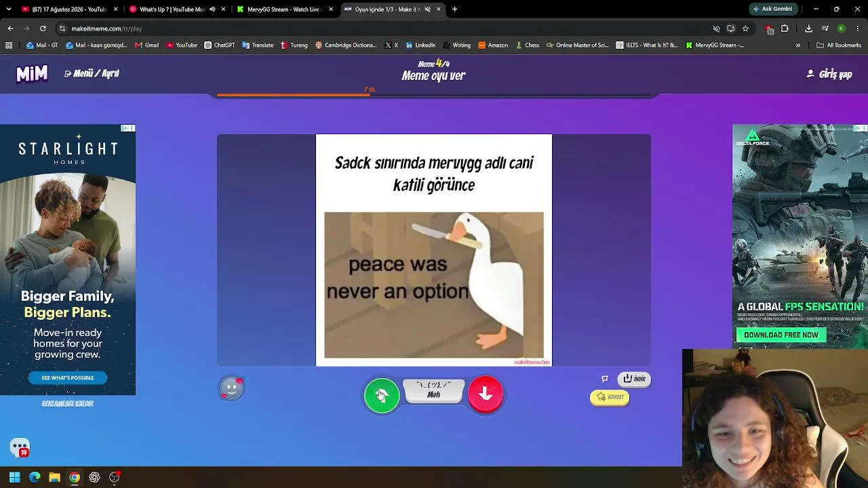
Task: Click the peace was never an option meme image
Action: tap(434, 285)
